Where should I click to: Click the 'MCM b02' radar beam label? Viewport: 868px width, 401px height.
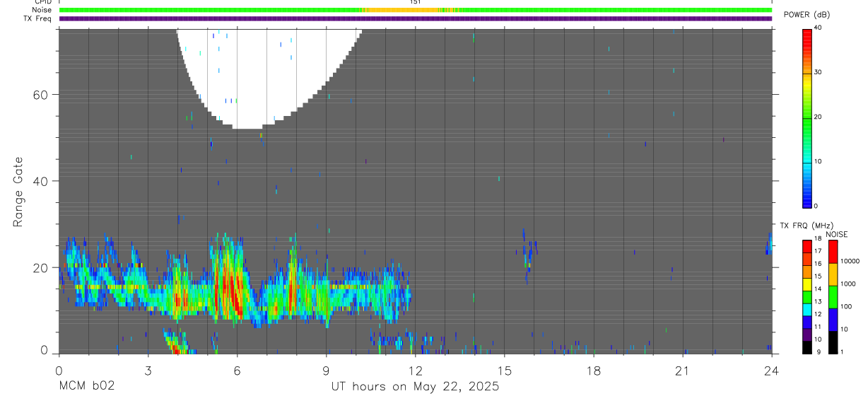tap(87, 387)
